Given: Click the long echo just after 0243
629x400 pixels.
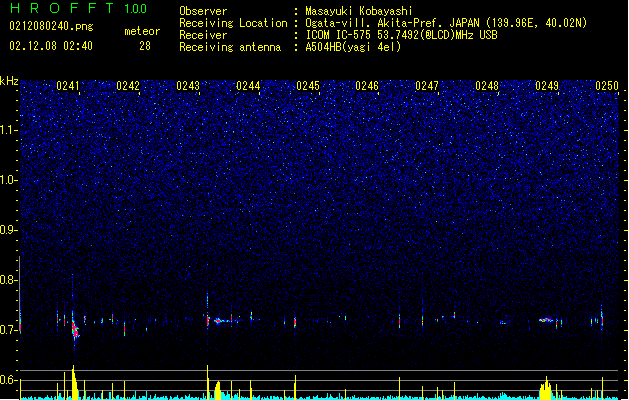Looking at the screenshot, I should point(223,321).
